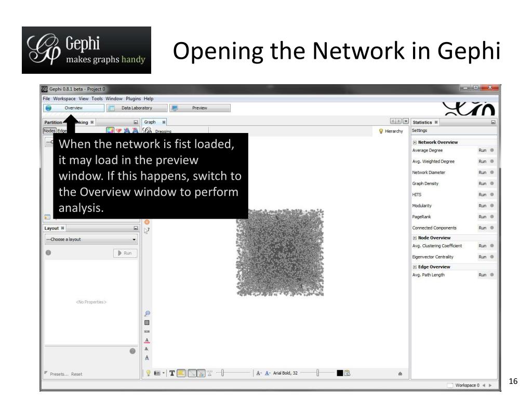Click the layout info circle beside Run
532x399 pixels.
coord(48,253)
